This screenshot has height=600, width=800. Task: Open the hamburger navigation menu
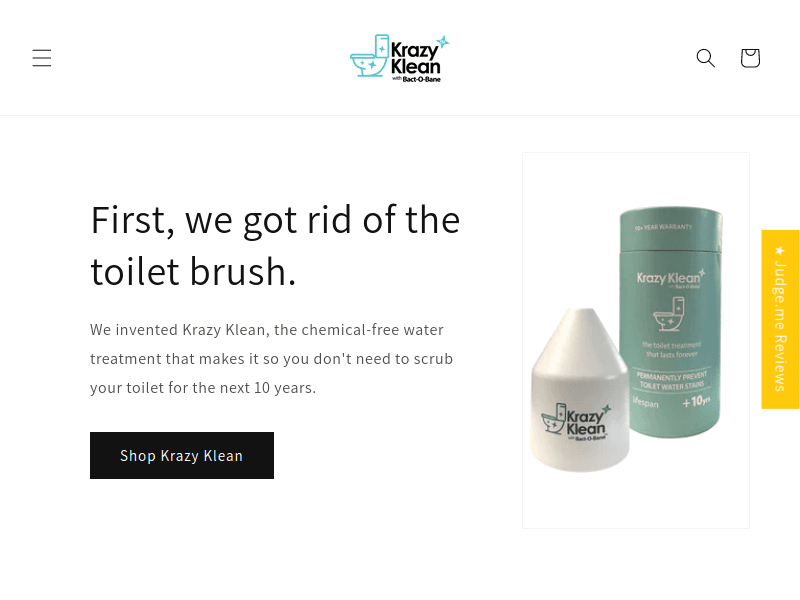tap(42, 58)
